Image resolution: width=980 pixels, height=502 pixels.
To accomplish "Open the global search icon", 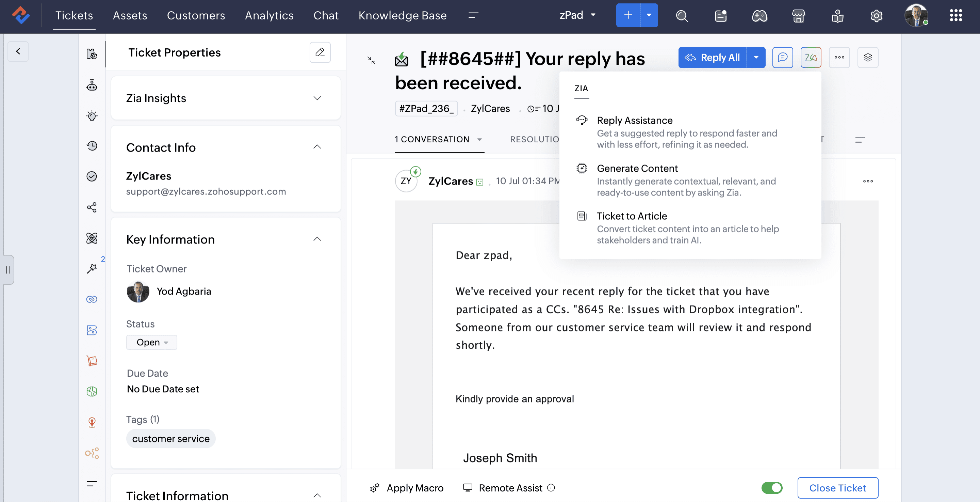I will pos(682,16).
